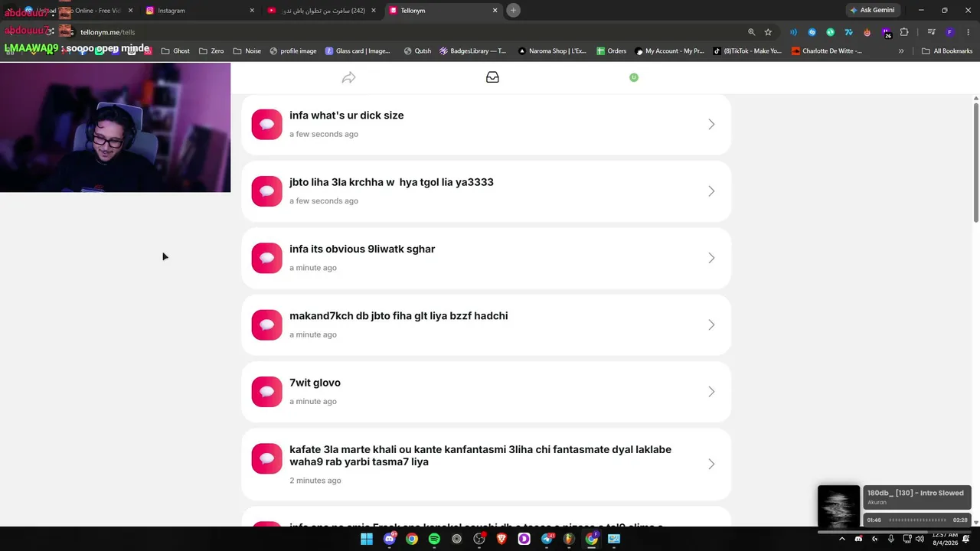Open the Naroma Shop bookmark

552,51
